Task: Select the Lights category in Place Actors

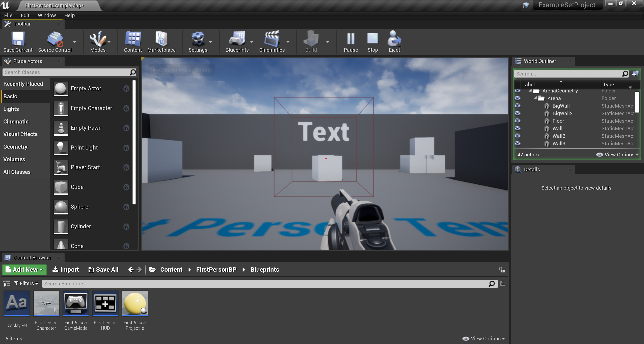Action: click(11, 109)
